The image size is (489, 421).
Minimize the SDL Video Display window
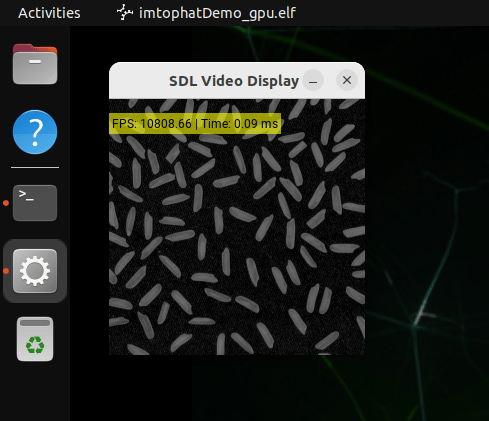[313, 80]
